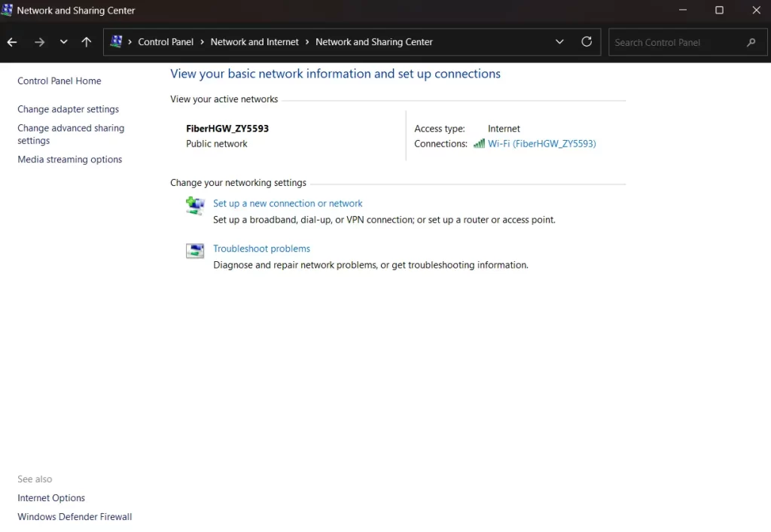Select Network and Internet in breadcrumb path

tap(254, 42)
